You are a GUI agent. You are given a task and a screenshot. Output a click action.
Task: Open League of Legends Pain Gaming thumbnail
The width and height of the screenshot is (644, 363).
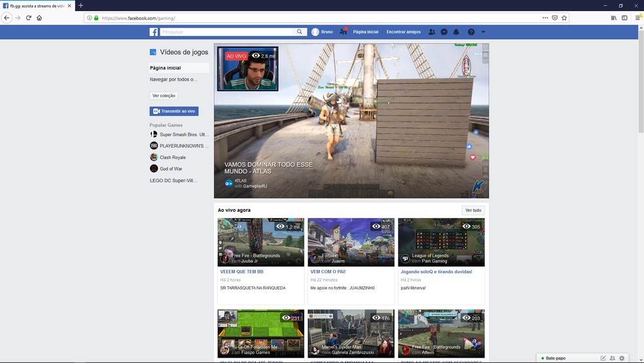[x=441, y=242]
